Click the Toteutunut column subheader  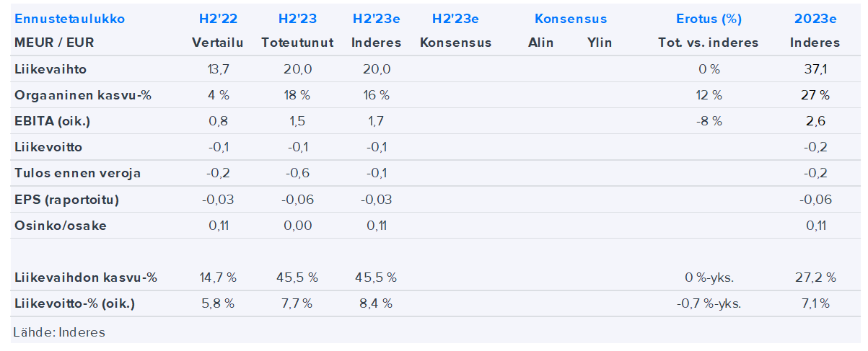[x=297, y=43]
